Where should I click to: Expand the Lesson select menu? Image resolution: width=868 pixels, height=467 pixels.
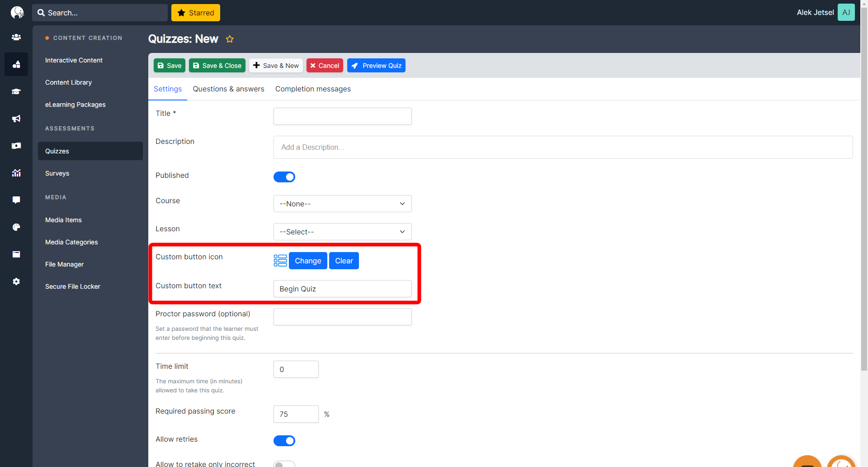pos(342,232)
